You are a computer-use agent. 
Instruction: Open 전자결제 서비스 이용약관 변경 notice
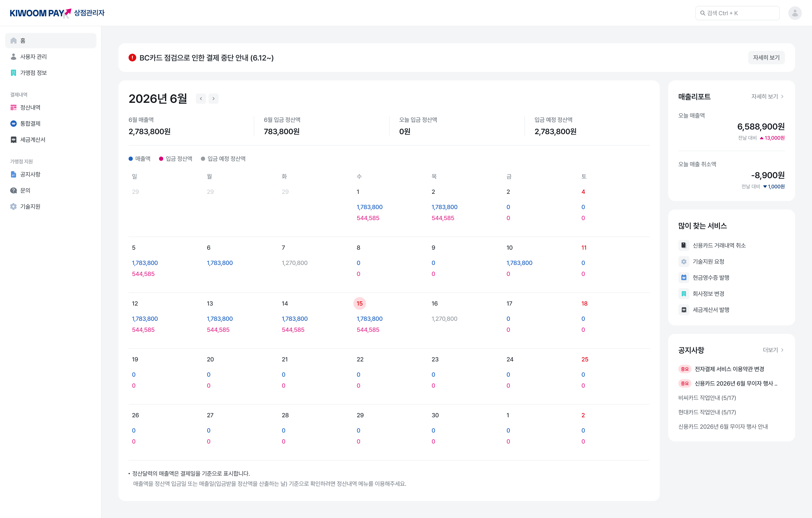729,369
